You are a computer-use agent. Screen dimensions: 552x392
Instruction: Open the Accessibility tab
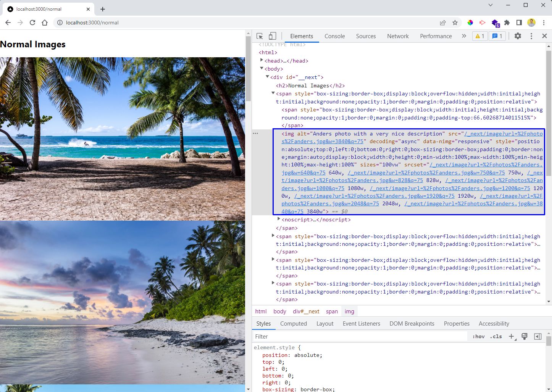coord(494,323)
